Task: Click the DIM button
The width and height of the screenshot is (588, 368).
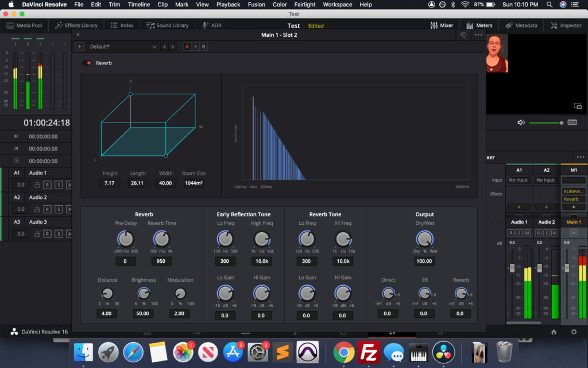Action: pos(572,122)
